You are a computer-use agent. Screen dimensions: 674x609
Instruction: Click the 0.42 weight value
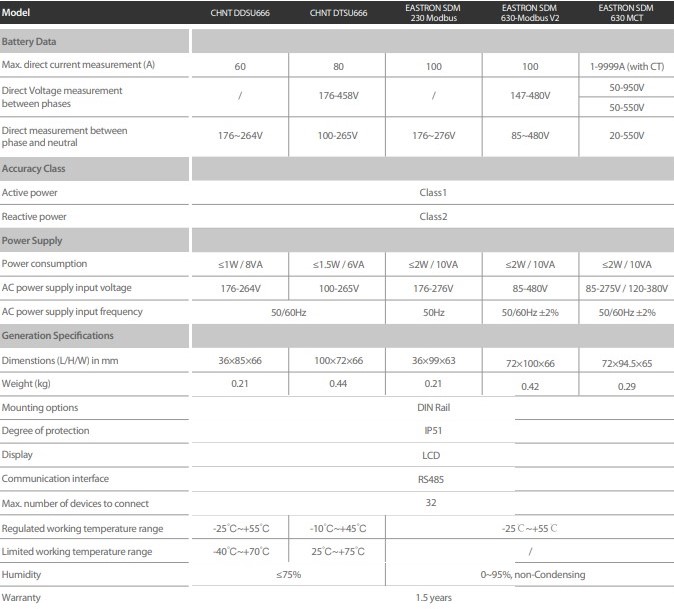pyautogui.click(x=530, y=387)
